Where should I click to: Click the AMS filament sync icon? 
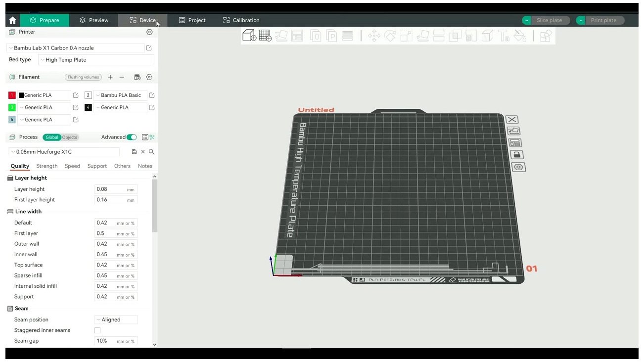click(x=137, y=77)
